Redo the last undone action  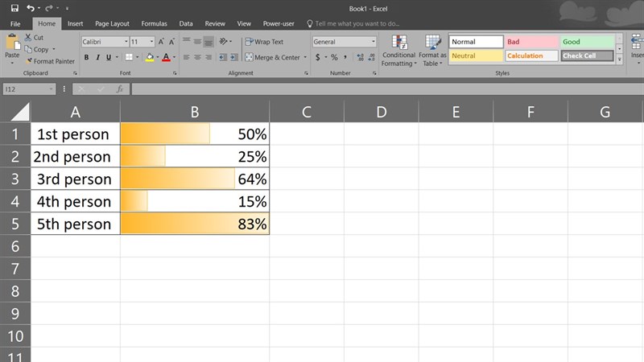(49, 8)
